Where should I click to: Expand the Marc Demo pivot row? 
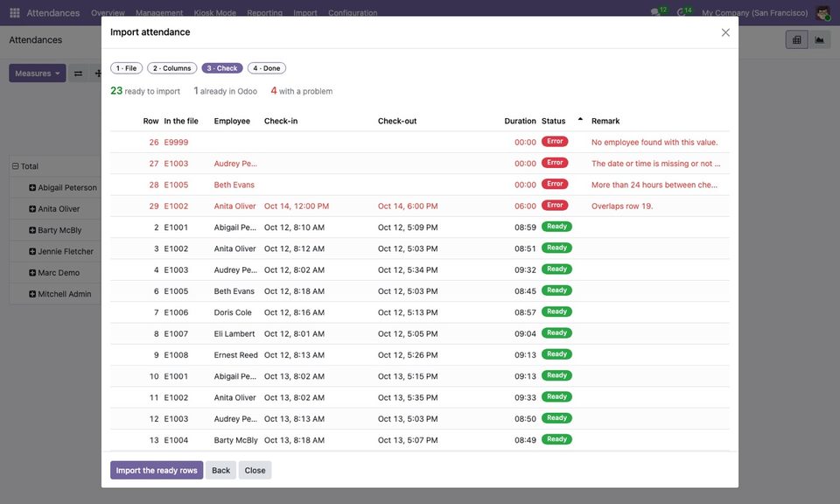(x=32, y=273)
